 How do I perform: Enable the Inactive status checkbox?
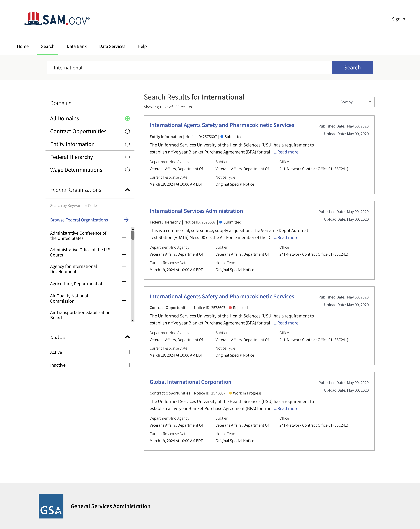point(127,365)
